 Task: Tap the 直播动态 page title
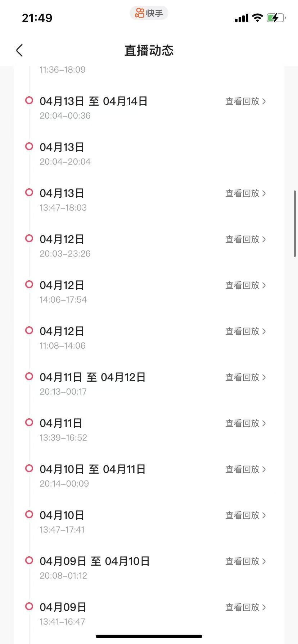(x=149, y=50)
